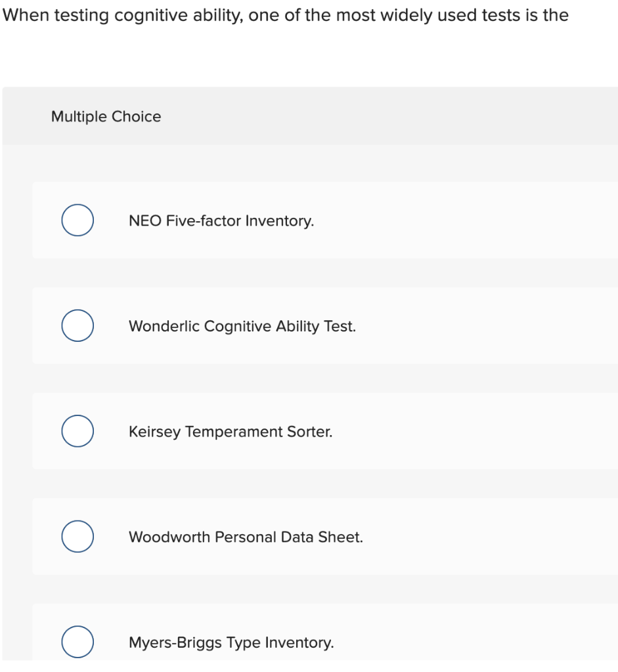Select the Woodworth Personal Data Sheet radio button
The width and height of the screenshot is (618, 672).
pyautogui.click(x=77, y=536)
